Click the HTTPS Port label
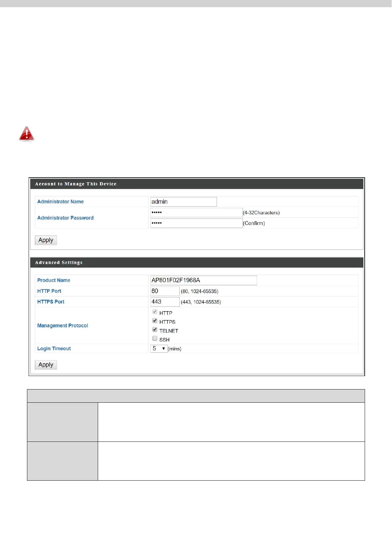The image size is (392, 554). [51, 302]
